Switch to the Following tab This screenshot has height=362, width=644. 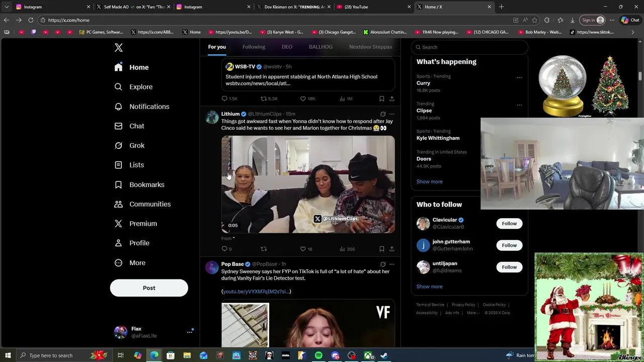(254, 47)
